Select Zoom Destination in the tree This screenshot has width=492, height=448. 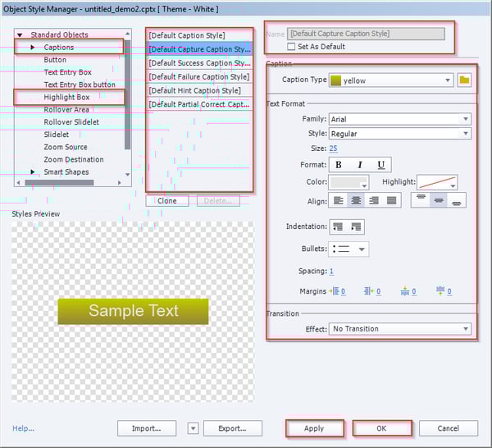74,159
